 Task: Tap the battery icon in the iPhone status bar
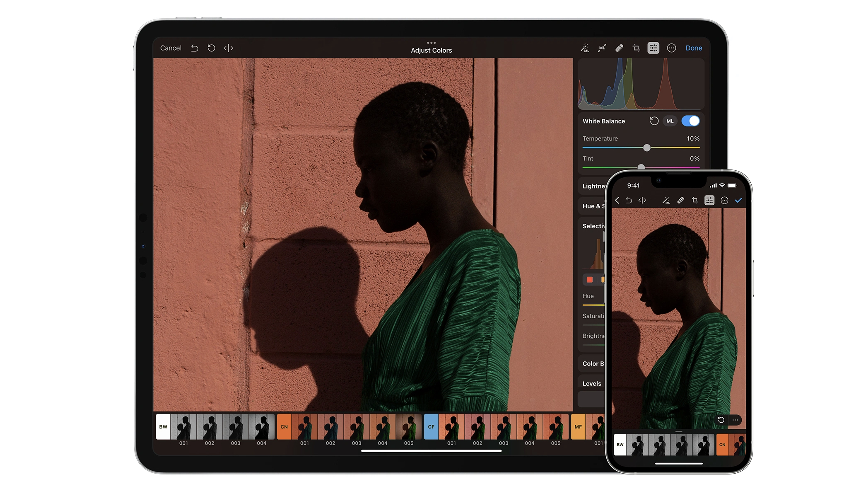tap(732, 186)
